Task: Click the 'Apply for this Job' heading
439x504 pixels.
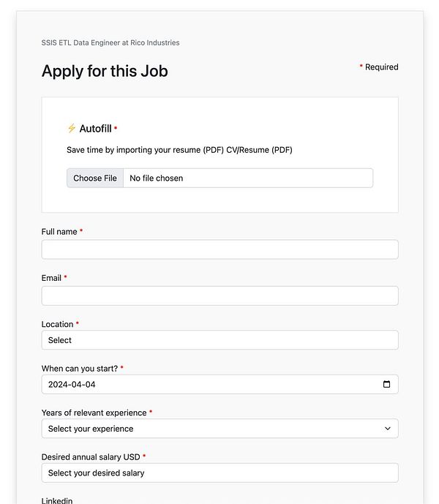Action: pyautogui.click(x=105, y=71)
